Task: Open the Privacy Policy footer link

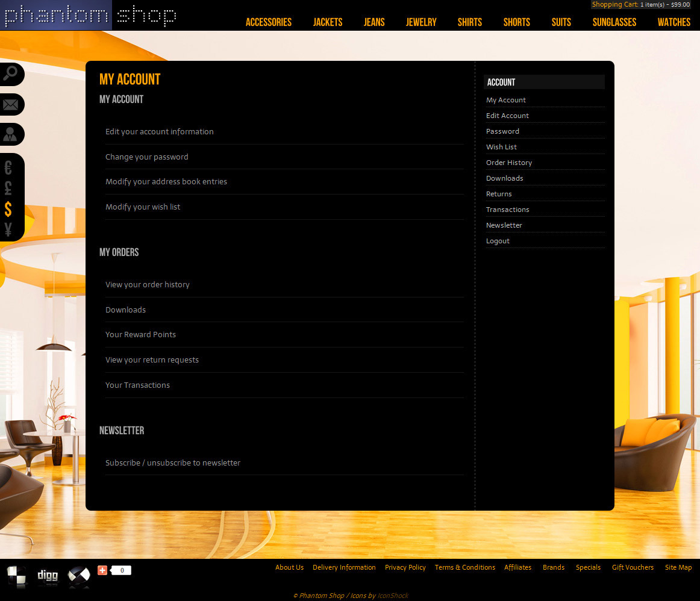Action: click(x=405, y=567)
